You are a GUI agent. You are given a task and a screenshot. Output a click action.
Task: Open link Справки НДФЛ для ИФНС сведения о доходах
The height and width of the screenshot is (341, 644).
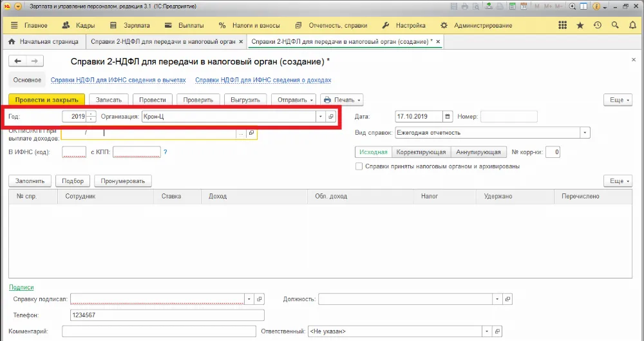(x=263, y=80)
